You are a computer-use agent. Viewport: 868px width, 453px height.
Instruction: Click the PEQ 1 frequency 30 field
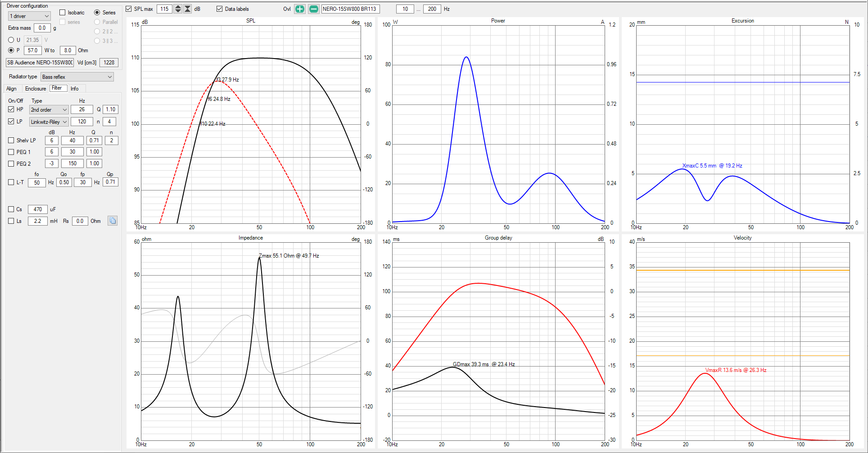pos(72,152)
